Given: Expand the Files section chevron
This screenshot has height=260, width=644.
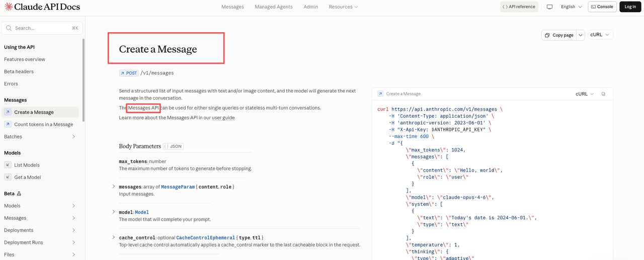Looking at the screenshot, I should click(x=73, y=254).
